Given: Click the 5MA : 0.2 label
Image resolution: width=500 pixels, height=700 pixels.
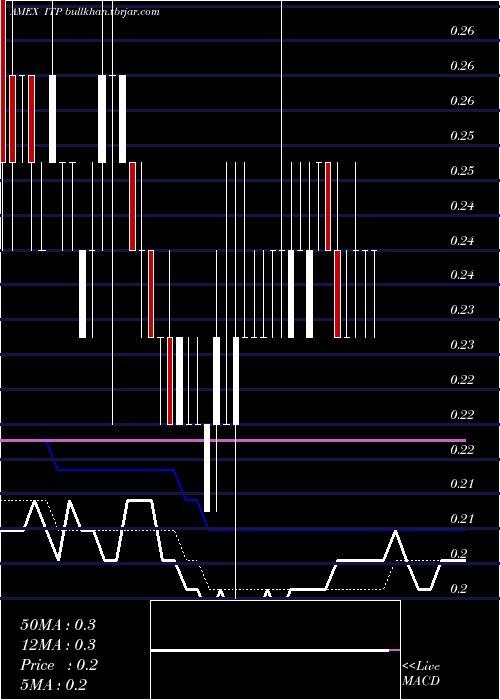Looking at the screenshot, I should [54, 685].
